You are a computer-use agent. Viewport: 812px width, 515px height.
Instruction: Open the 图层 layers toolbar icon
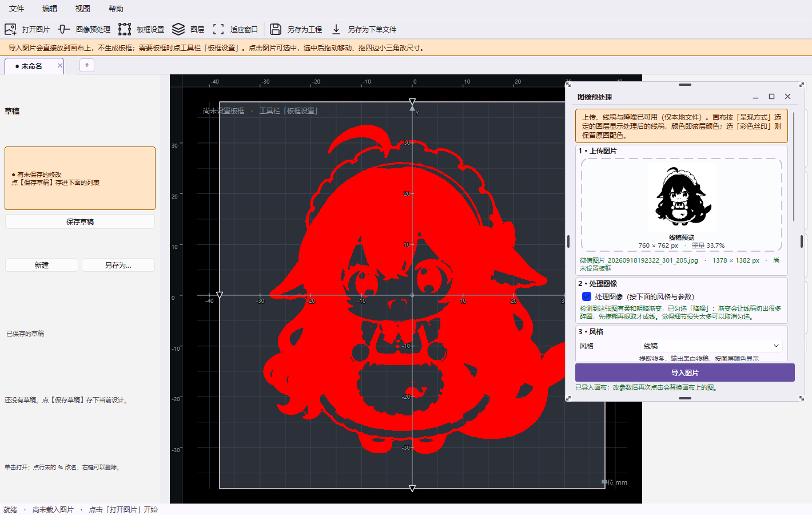click(x=178, y=29)
